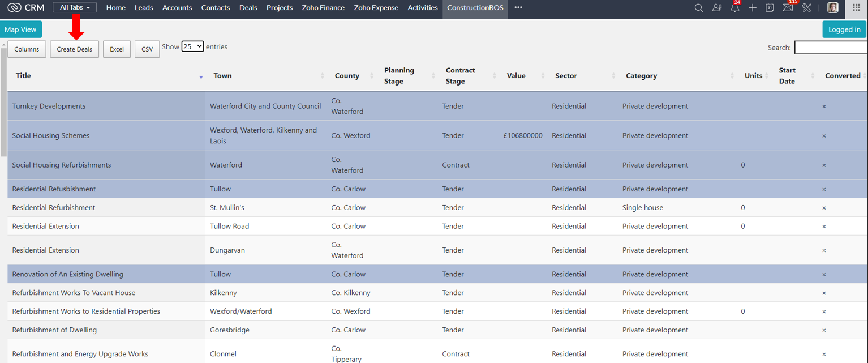Image resolution: width=868 pixels, height=363 pixels.
Task: Click the × in Turnkey Developments row
Action: coord(824,106)
